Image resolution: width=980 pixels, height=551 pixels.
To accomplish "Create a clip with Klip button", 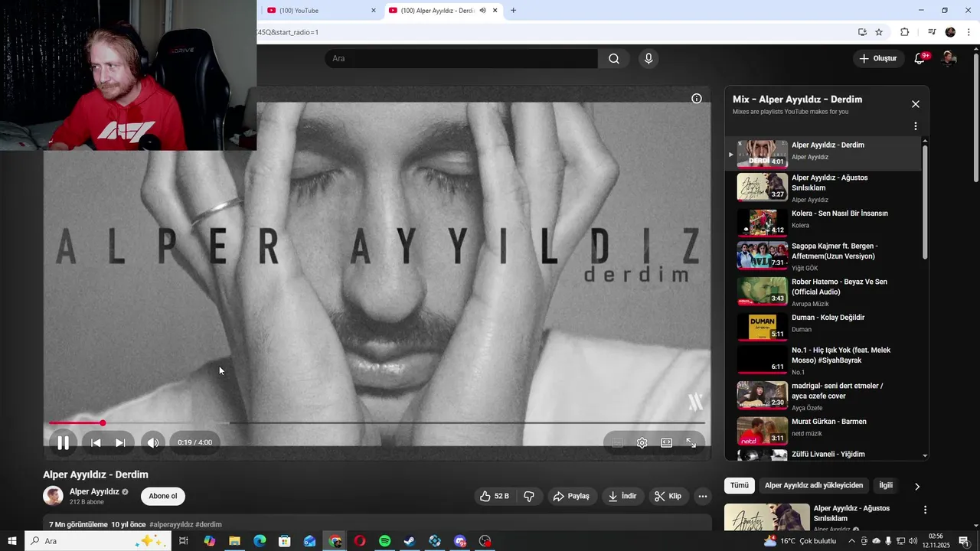I will click(x=668, y=496).
